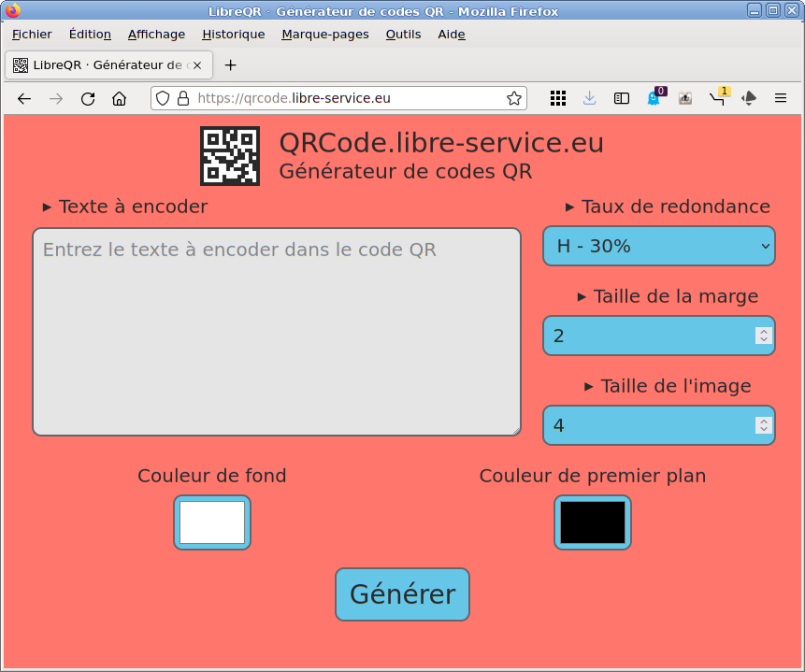Open the redundancy dropdown showing H - 30%
805x672 pixels.
pos(659,247)
